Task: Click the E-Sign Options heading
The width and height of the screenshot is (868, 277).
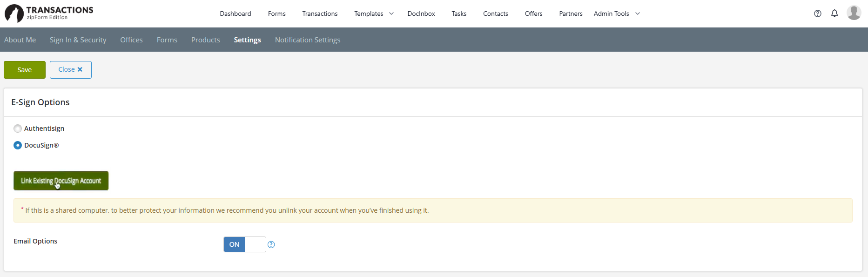Action: (40, 102)
